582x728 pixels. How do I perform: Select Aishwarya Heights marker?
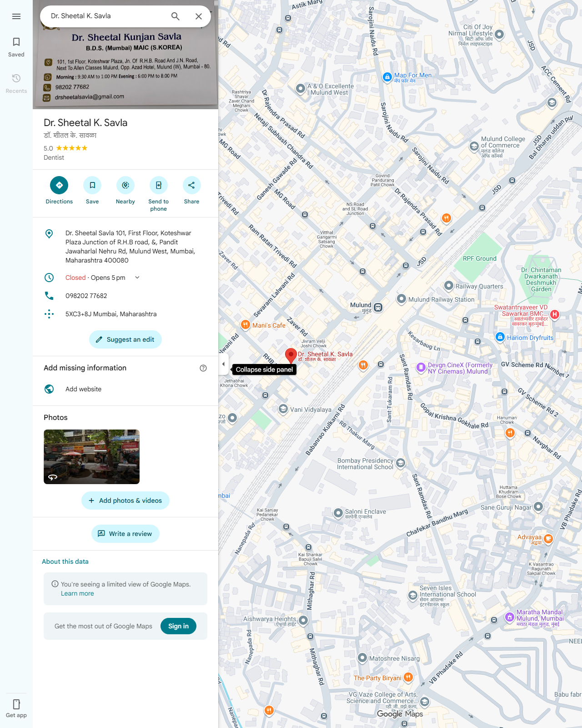(x=303, y=620)
